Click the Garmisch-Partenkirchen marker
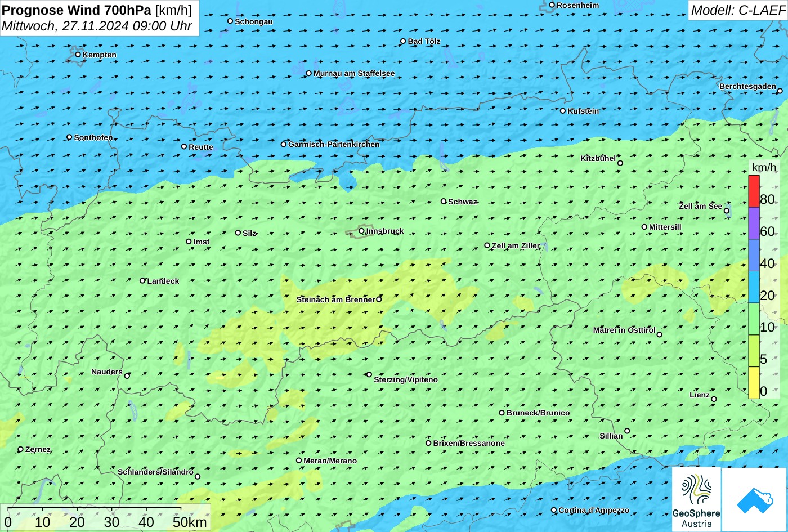Image resolution: width=788 pixels, height=532 pixels. pos(284,144)
